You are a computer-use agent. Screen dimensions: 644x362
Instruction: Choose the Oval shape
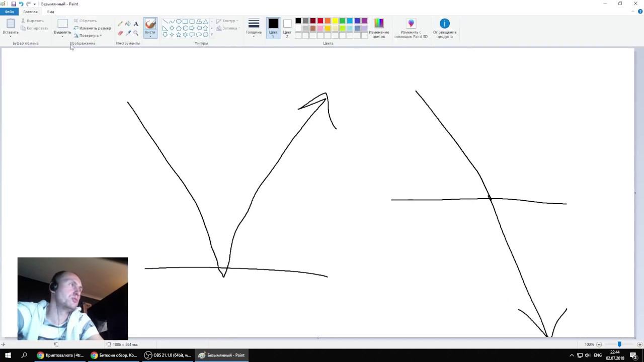tap(179, 22)
